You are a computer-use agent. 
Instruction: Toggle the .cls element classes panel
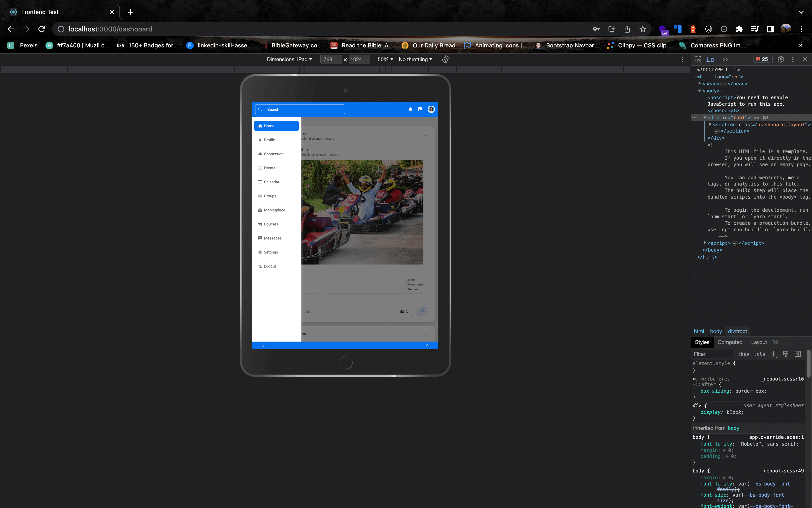pyautogui.click(x=760, y=354)
